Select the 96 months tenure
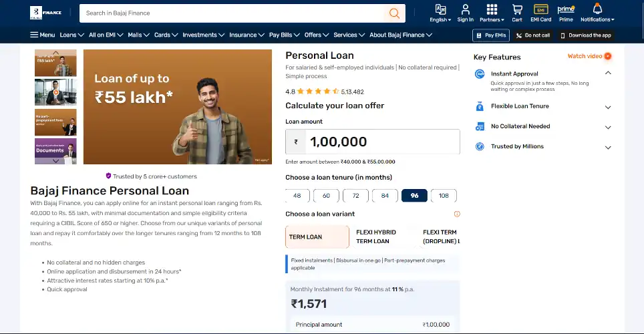Viewport: 644px width, 334px height. click(414, 196)
